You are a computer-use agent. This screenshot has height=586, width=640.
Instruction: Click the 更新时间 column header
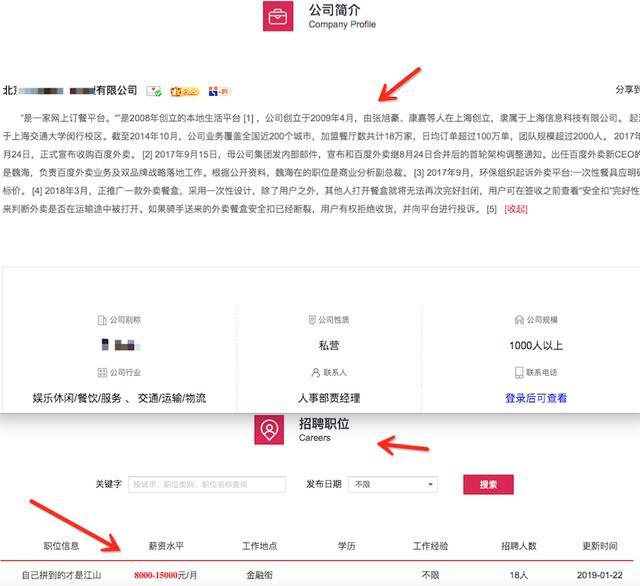click(x=600, y=546)
